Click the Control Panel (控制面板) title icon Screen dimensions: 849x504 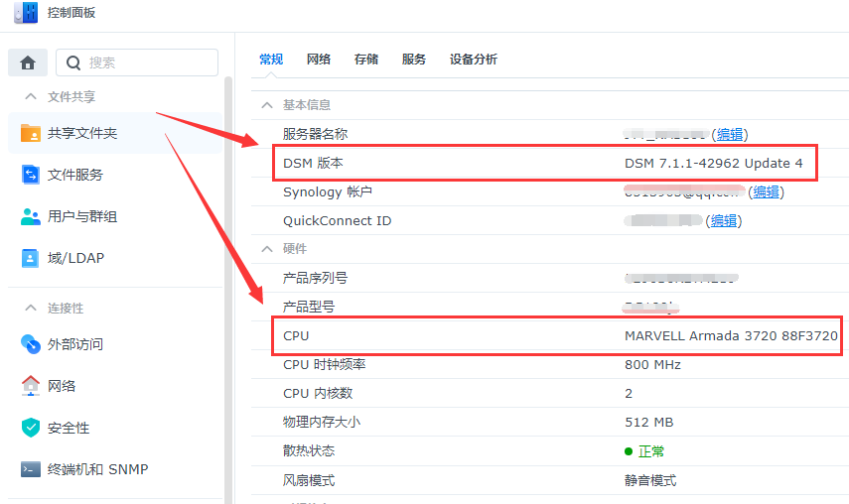(26, 13)
